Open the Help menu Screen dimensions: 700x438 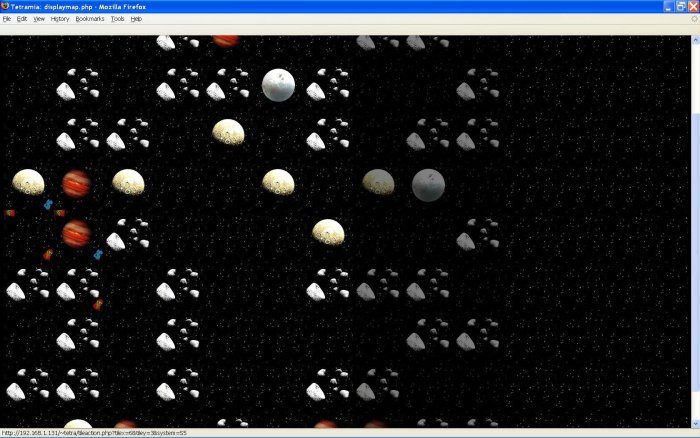click(x=136, y=19)
